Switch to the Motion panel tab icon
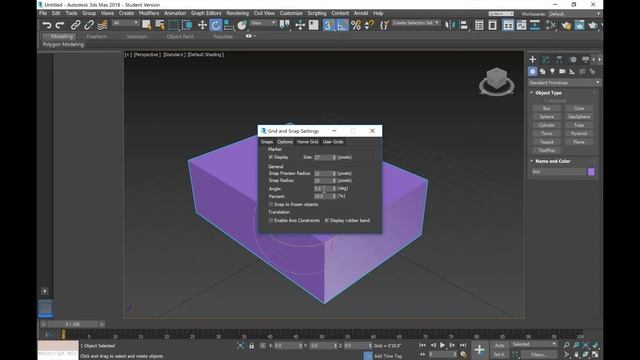 [573, 60]
